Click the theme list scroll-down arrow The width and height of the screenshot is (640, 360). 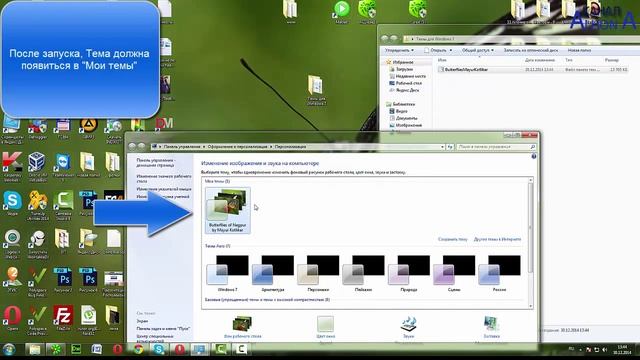point(531,306)
